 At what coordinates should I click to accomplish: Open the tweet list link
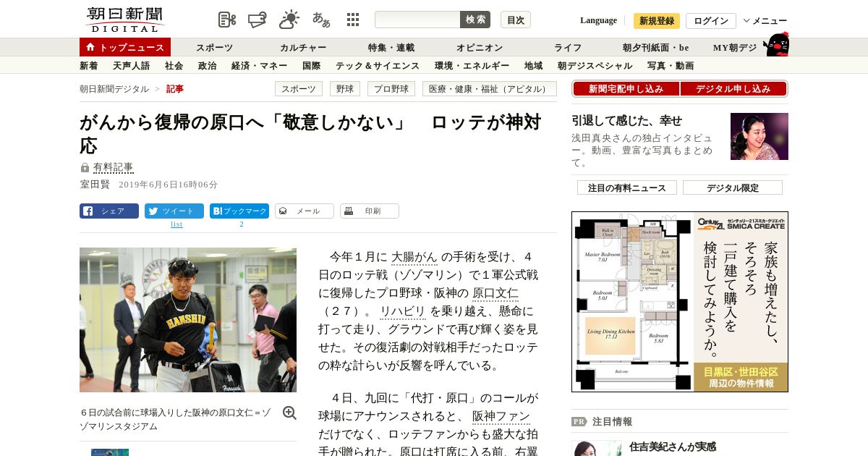[176, 224]
